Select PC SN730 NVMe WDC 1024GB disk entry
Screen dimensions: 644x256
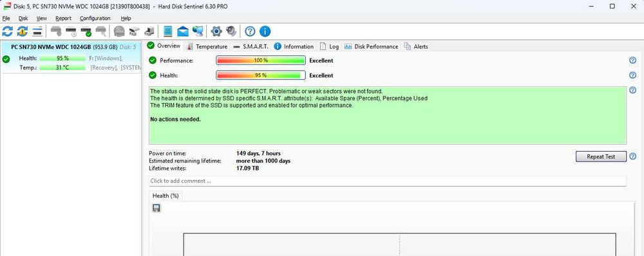coord(71,57)
